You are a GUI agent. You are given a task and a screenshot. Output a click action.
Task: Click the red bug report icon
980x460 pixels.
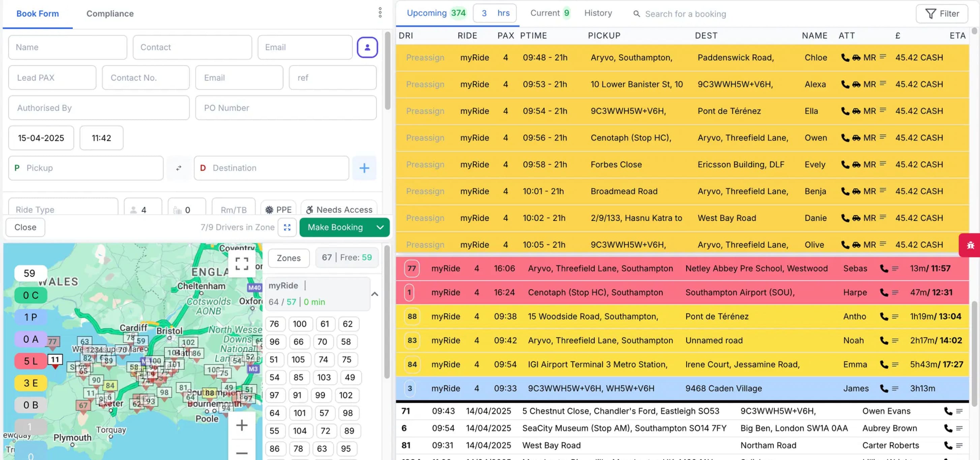coord(970,245)
